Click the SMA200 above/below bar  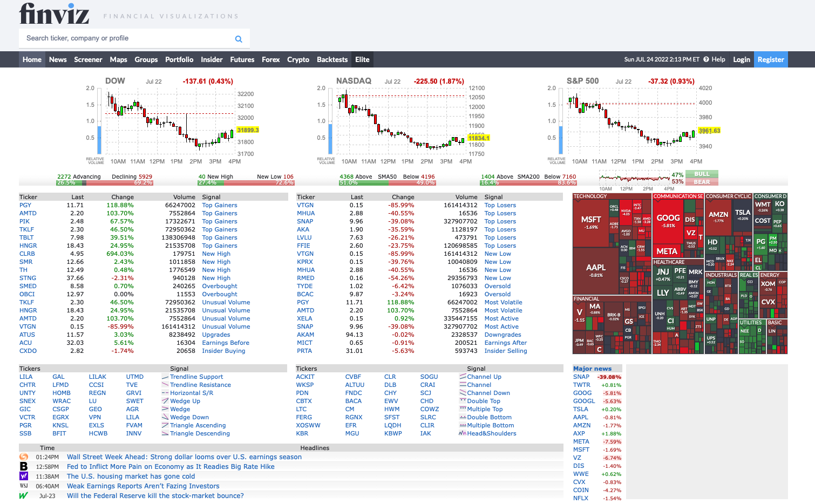pos(528,183)
